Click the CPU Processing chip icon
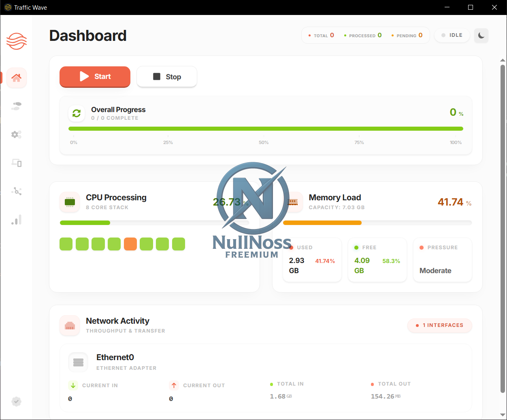 (69, 202)
